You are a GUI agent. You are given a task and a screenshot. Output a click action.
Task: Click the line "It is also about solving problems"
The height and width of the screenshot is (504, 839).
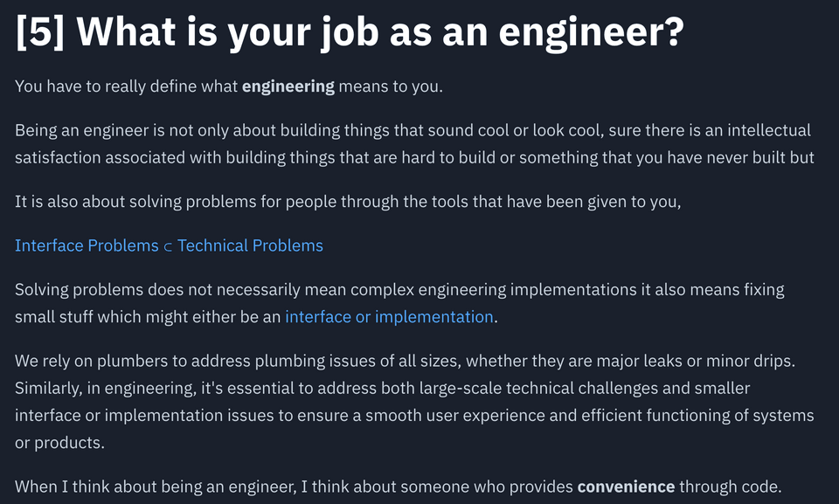348,202
